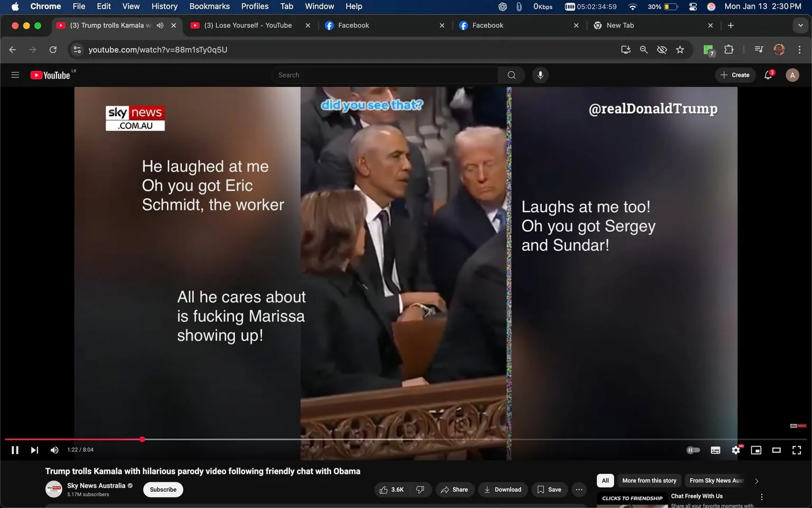The height and width of the screenshot is (508, 812).
Task: Enter fullscreen mode on video
Action: (796, 450)
